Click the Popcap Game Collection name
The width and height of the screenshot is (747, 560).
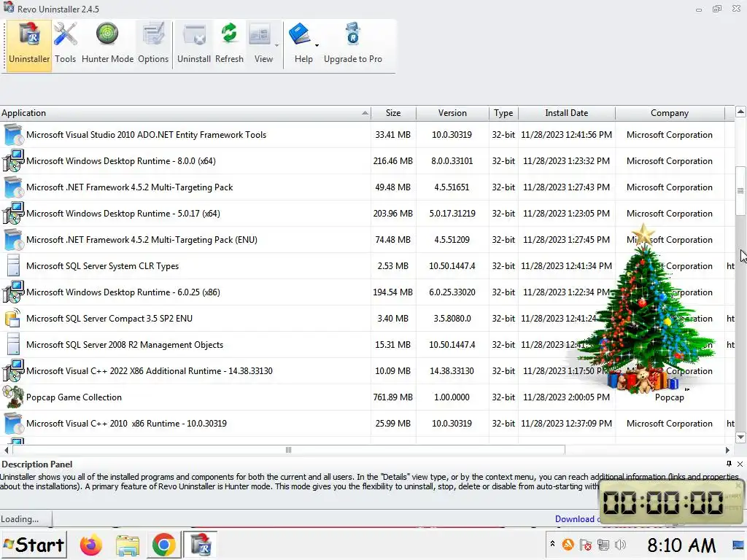pyautogui.click(x=74, y=397)
